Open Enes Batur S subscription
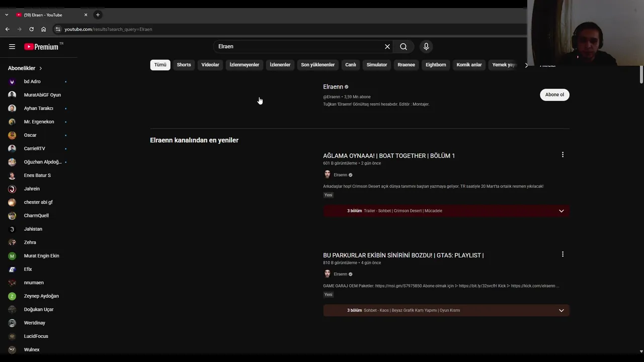 [38, 175]
